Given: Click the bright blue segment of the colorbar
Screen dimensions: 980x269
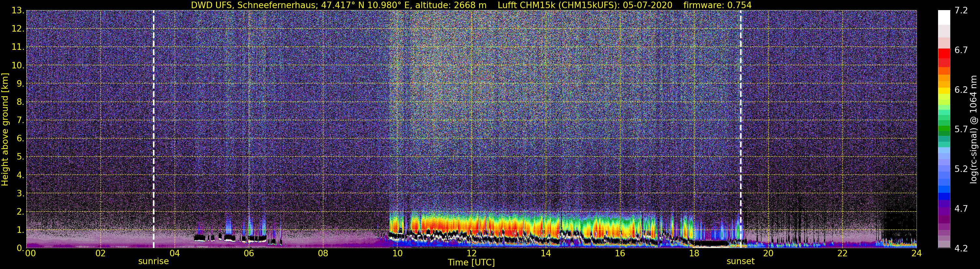Looking at the screenshot, I should [944, 189].
